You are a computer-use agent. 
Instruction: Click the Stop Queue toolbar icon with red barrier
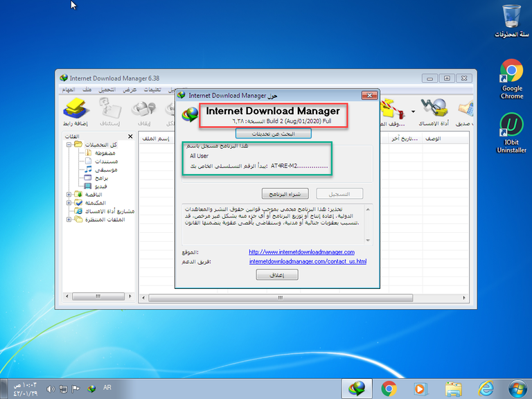click(x=393, y=112)
